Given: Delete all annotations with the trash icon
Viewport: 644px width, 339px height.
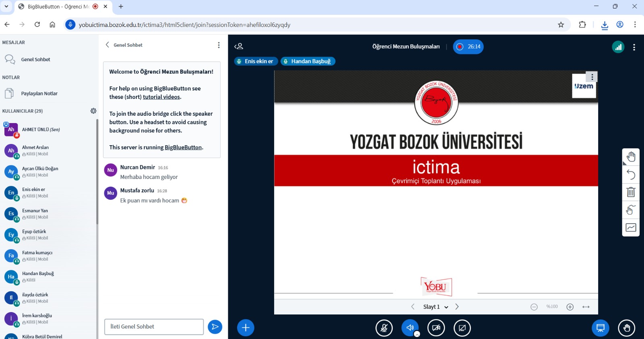Looking at the screenshot, I should point(631,192).
